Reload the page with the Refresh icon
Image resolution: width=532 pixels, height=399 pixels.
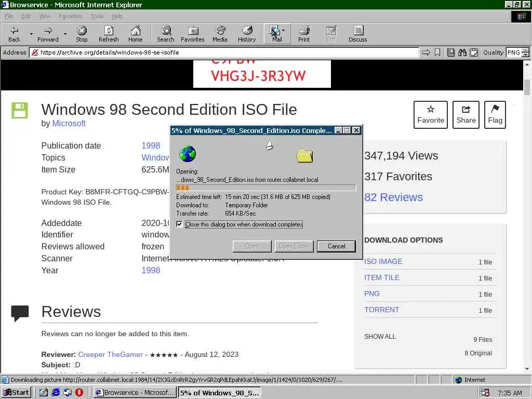109,34
